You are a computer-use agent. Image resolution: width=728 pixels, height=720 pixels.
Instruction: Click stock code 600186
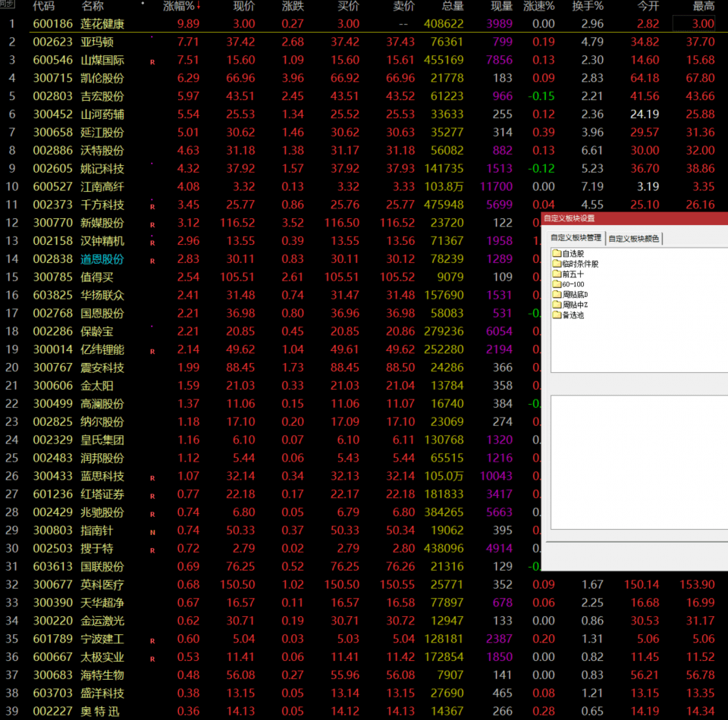[x=52, y=23]
